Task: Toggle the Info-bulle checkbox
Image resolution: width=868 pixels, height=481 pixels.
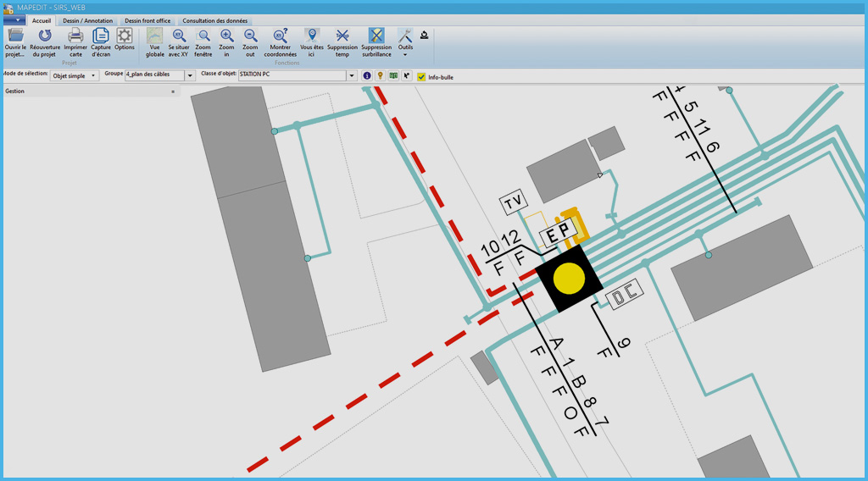Action: (x=421, y=76)
